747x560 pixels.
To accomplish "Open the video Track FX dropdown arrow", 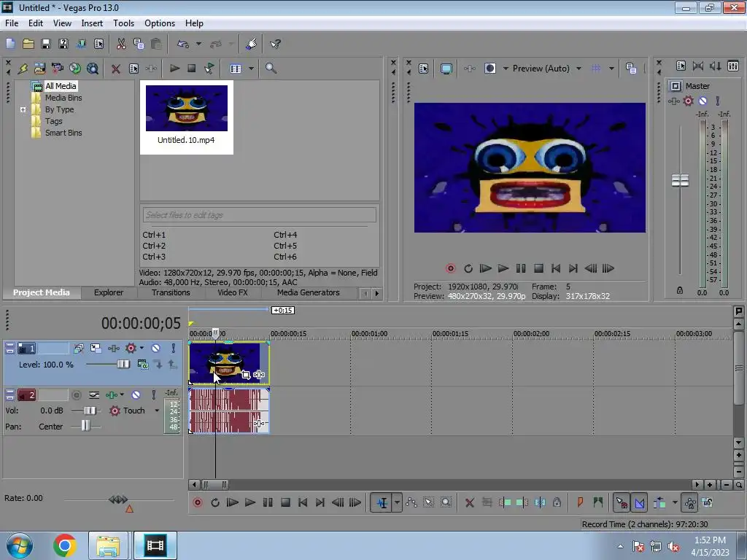I will click(x=142, y=348).
